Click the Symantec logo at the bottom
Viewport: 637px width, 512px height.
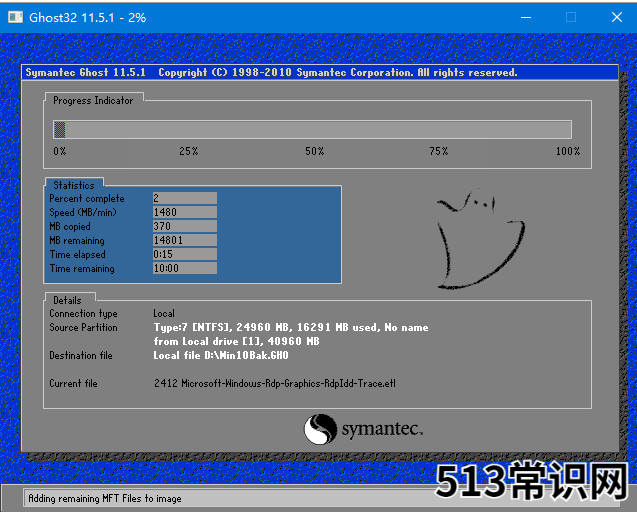[x=363, y=429]
